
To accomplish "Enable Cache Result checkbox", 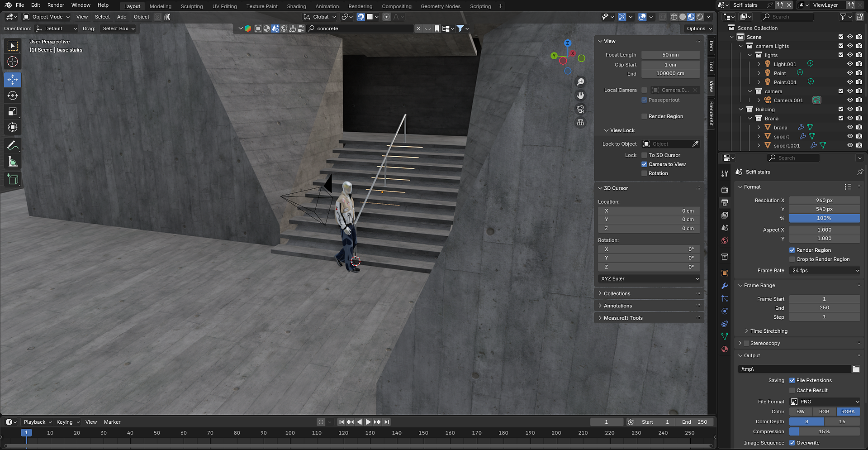I will tap(792, 390).
